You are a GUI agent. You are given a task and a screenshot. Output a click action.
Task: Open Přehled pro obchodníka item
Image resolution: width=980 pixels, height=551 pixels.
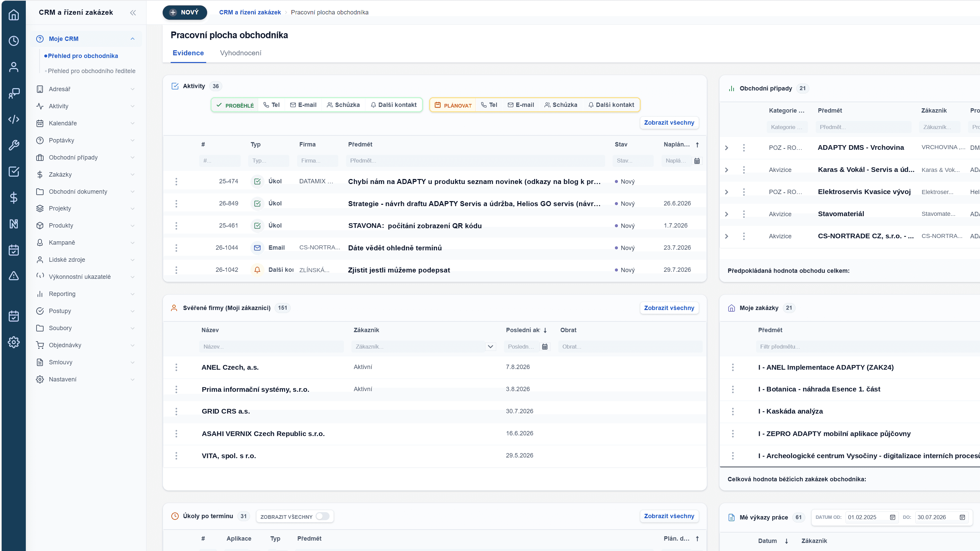pos(82,56)
